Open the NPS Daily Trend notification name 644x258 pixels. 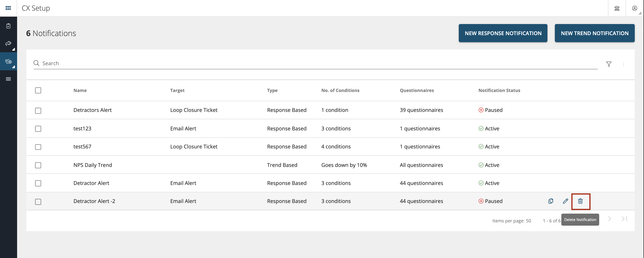click(92, 165)
